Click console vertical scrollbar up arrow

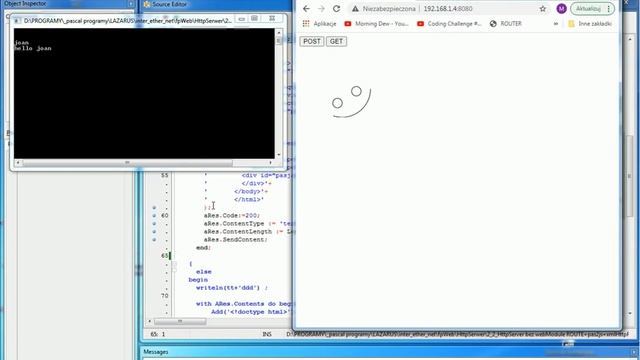(279, 32)
